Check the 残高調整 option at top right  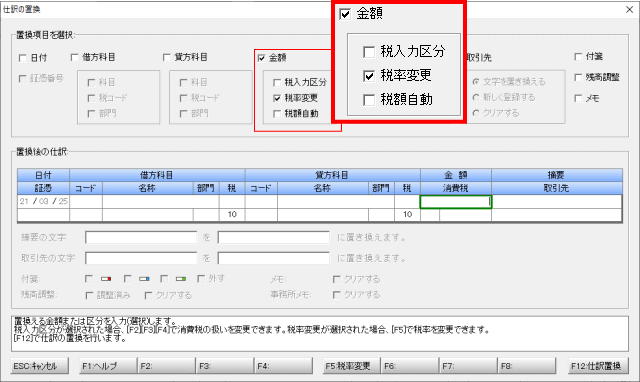(578, 77)
